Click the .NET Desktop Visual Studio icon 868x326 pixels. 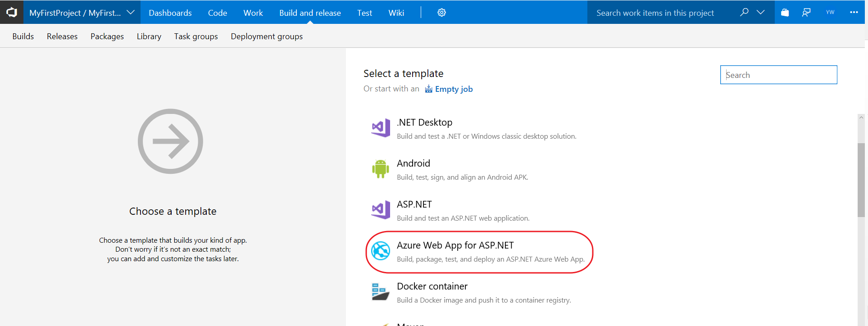[380, 128]
